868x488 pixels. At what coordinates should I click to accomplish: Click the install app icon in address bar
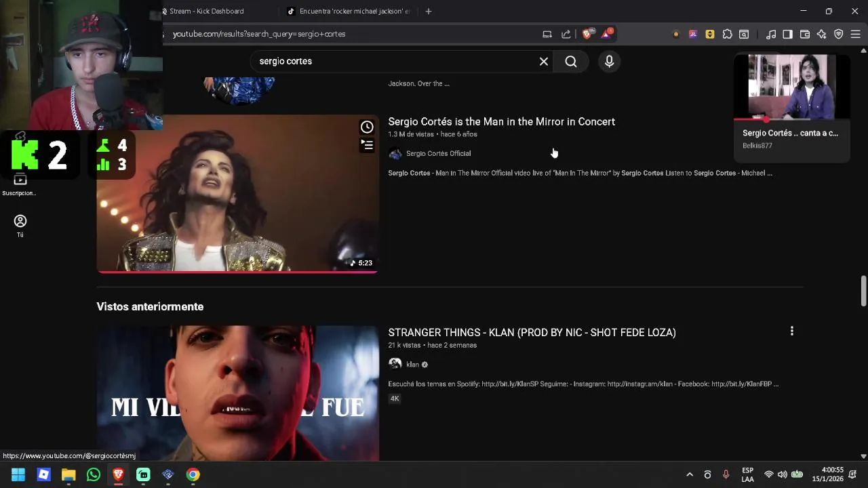547,34
